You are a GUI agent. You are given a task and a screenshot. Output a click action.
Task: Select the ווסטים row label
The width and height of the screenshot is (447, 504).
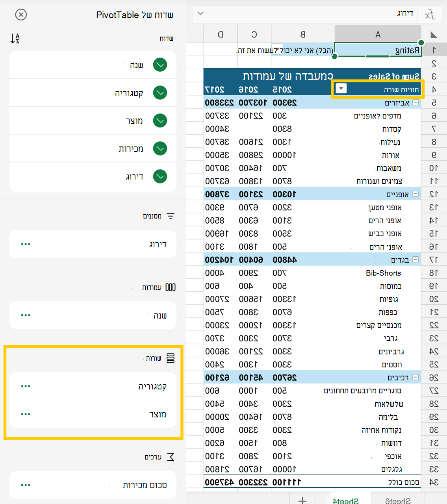tap(392, 365)
